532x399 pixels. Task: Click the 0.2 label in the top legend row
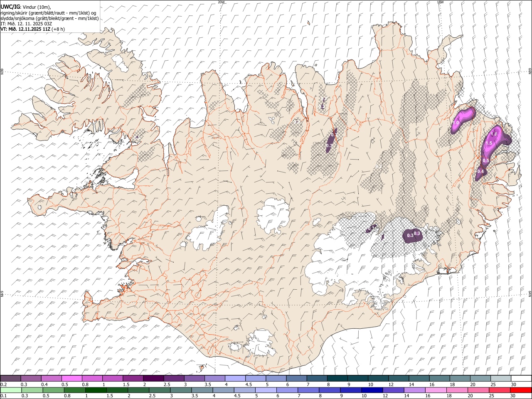3,384
